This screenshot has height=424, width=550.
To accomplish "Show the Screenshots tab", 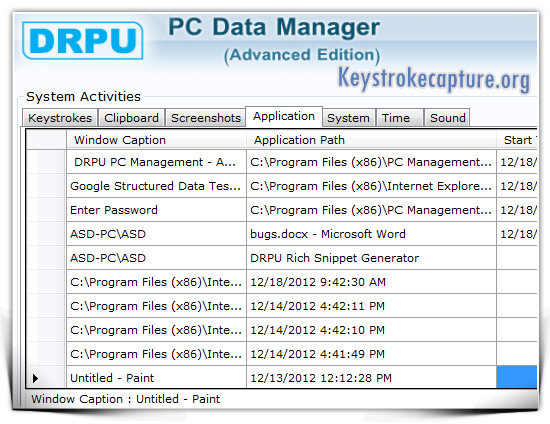I will click(x=206, y=118).
